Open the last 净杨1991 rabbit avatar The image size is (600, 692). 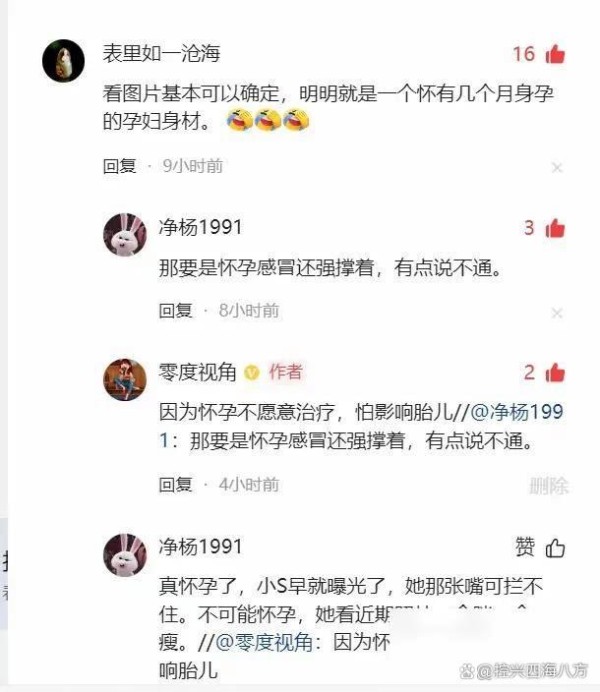point(125,555)
